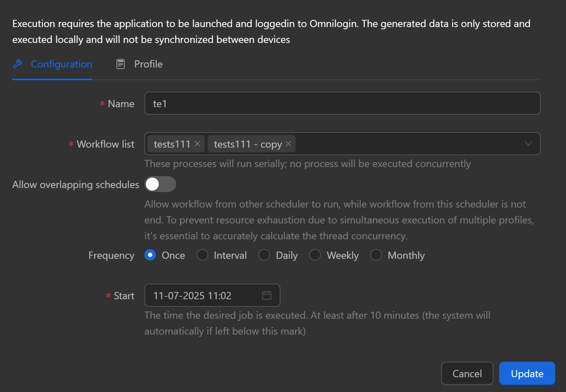Open the Configuration tab

[61, 64]
